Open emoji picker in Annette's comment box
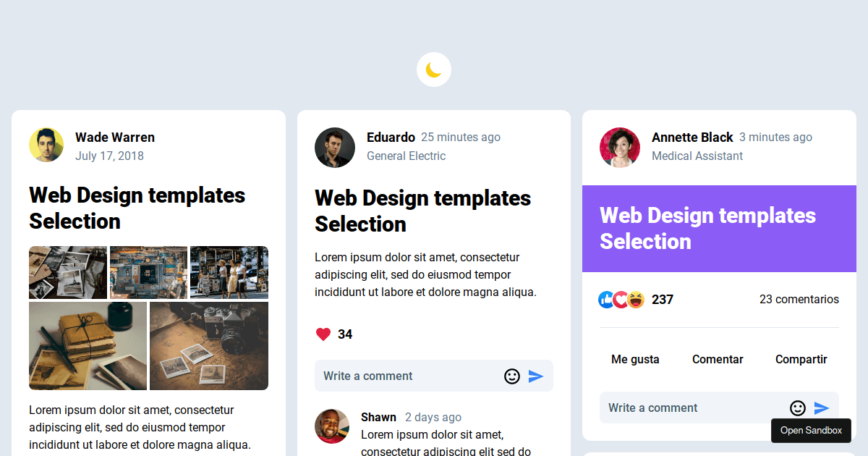 point(797,408)
